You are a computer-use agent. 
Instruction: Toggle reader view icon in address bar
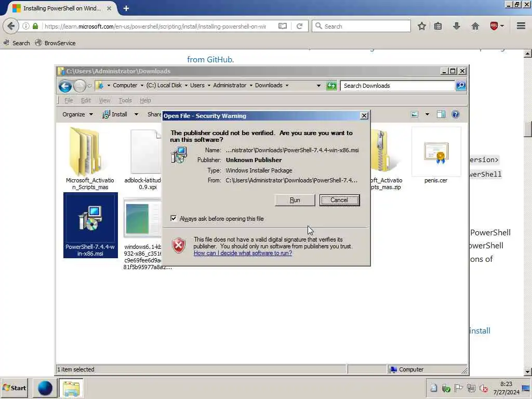click(282, 26)
